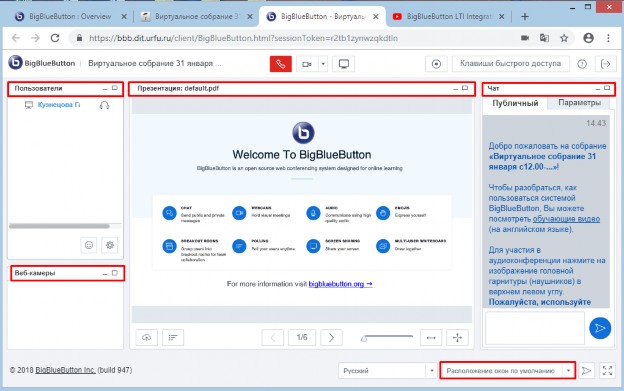Viewport: 624px width, 391px height.
Task: Maximize the Чат panel
Action: click(607, 88)
